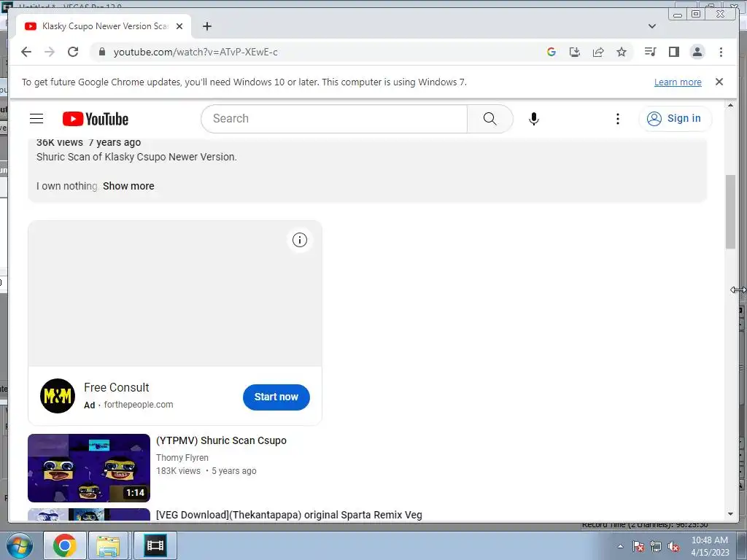Click Chrome icon in taskbar
Viewport: 747px width, 560px height.
(65, 545)
